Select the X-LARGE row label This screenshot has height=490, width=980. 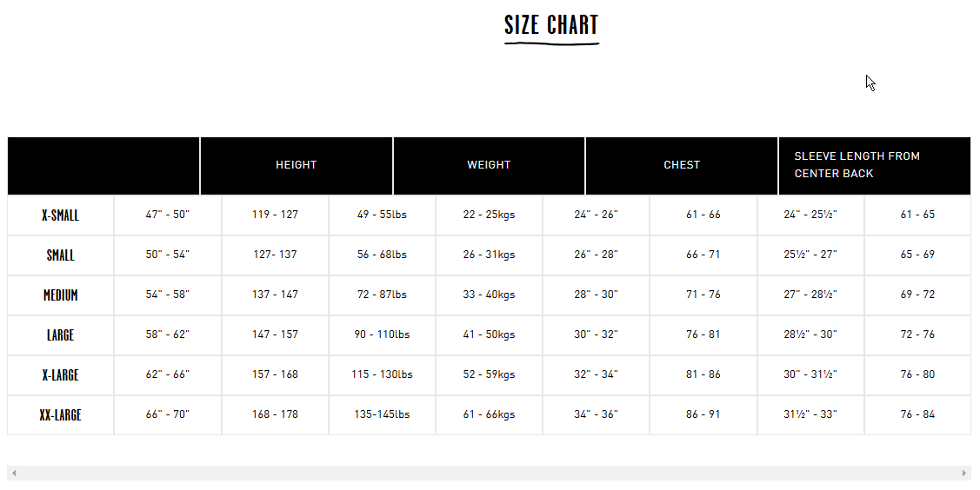61,375
